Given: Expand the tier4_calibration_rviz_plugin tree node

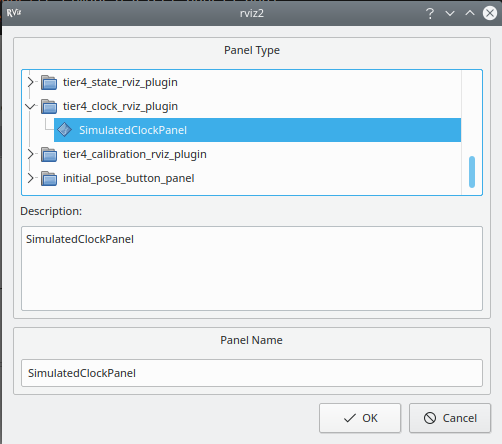Looking at the screenshot, I should [31, 154].
